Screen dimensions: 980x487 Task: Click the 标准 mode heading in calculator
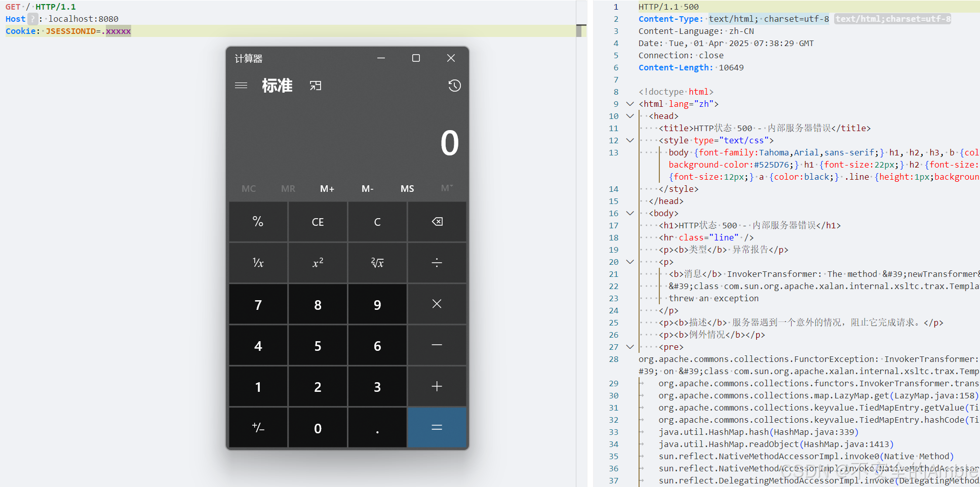pyautogui.click(x=277, y=86)
